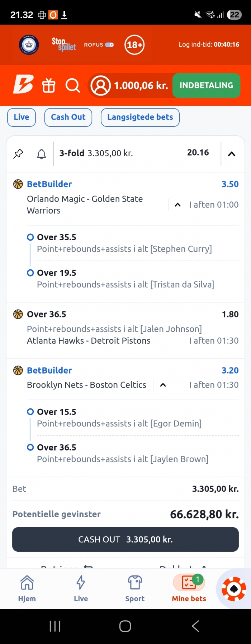Tap the notification bell on the bet

pos(42,154)
